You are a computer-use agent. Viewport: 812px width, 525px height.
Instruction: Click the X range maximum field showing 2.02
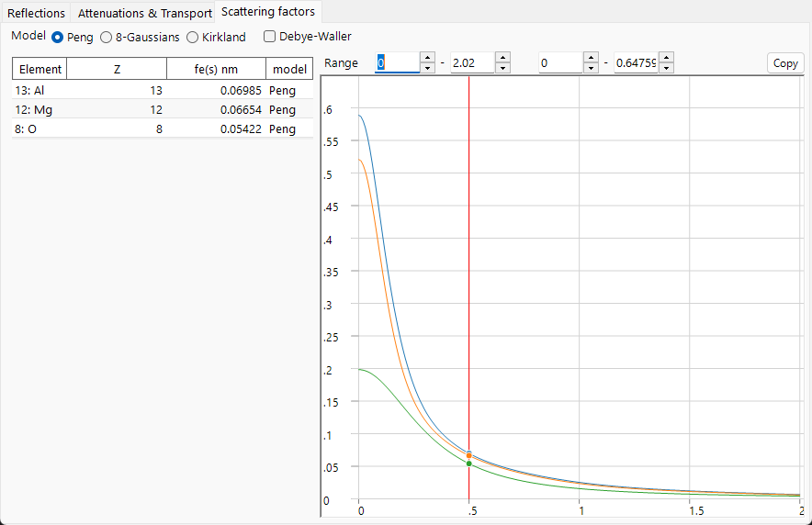tap(472, 62)
